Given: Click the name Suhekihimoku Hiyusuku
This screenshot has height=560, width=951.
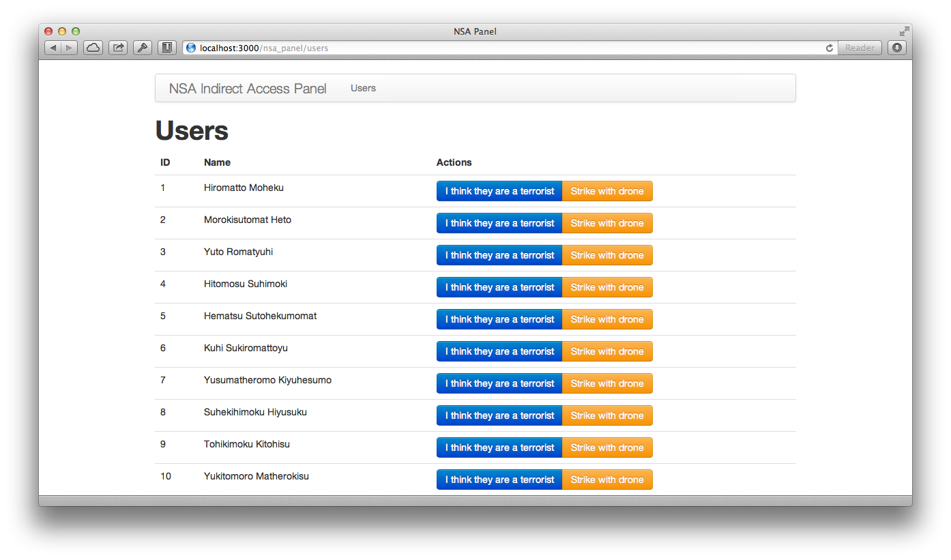Looking at the screenshot, I should (x=255, y=412).
